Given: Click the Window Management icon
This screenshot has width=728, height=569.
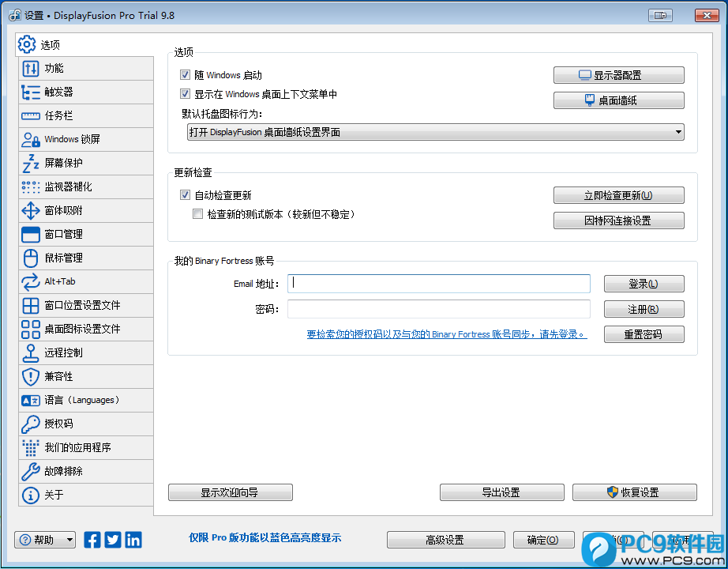Looking at the screenshot, I should [x=31, y=234].
